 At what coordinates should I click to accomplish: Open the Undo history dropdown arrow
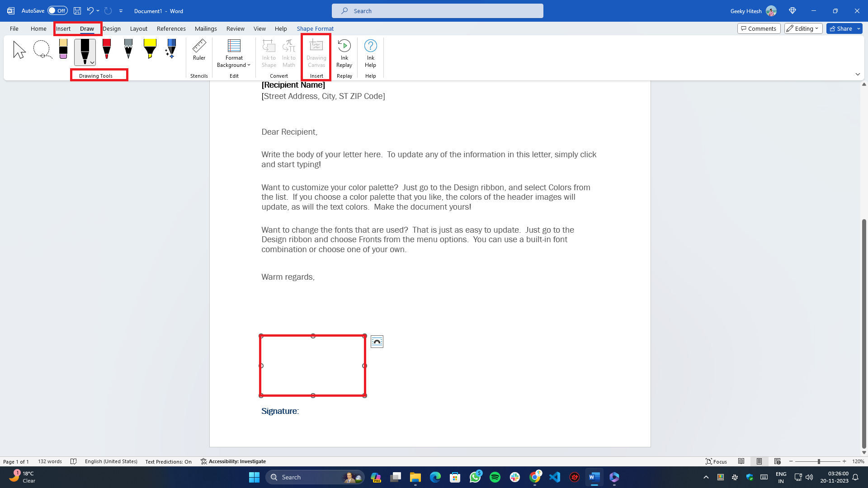click(98, 11)
